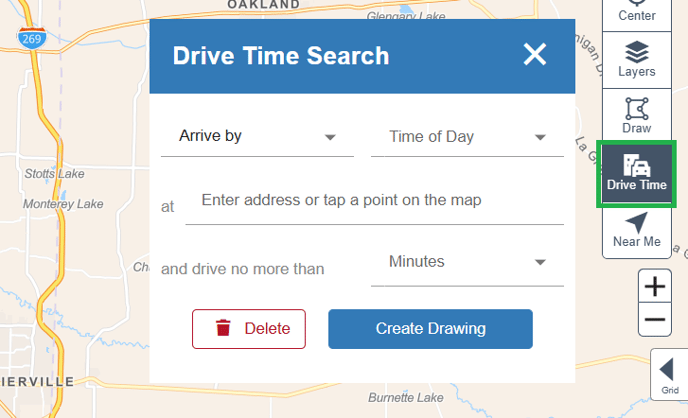Open the Arrive by dropdown
688x418 pixels.
point(257,137)
